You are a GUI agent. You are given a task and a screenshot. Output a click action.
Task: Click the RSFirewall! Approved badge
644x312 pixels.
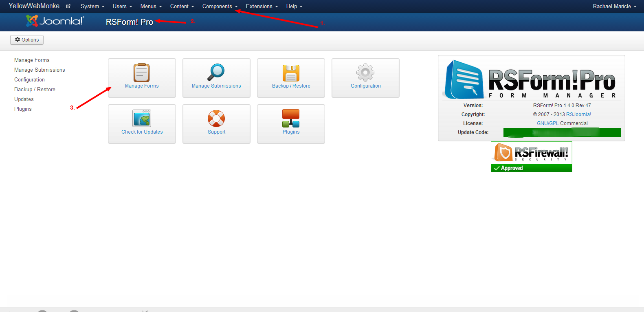coord(531,157)
